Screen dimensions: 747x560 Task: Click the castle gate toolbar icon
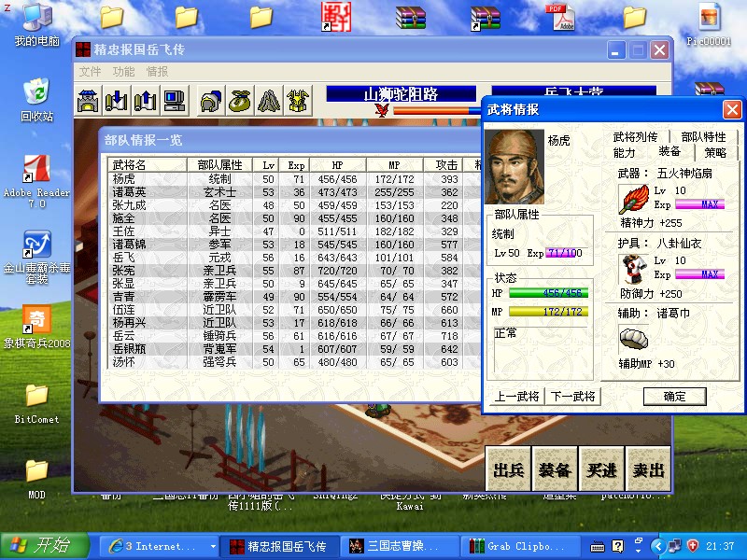pyautogui.click(x=89, y=100)
